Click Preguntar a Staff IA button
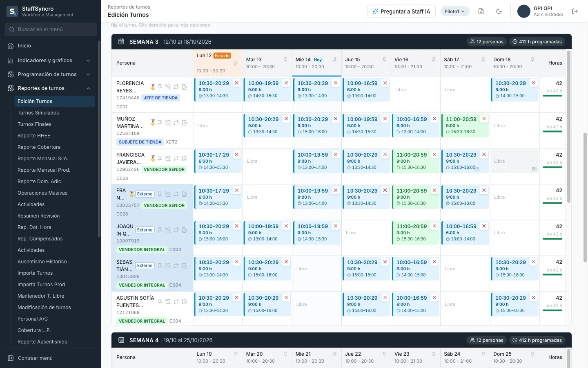 tap(401, 11)
